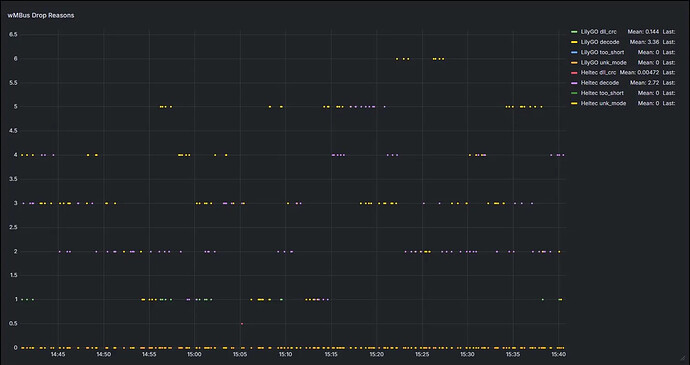Click the 15:00 time axis label
This screenshot has width=690, height=365.
click(195, 354)
